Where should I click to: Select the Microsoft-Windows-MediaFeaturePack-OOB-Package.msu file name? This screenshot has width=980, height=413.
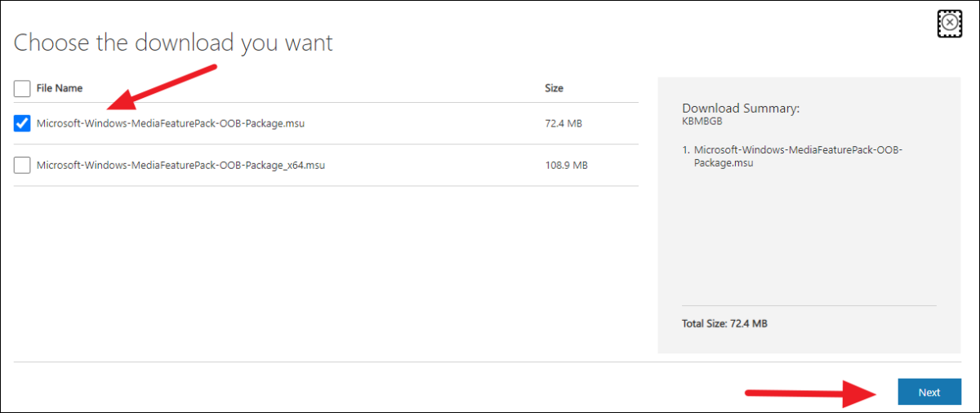(171, 123)
